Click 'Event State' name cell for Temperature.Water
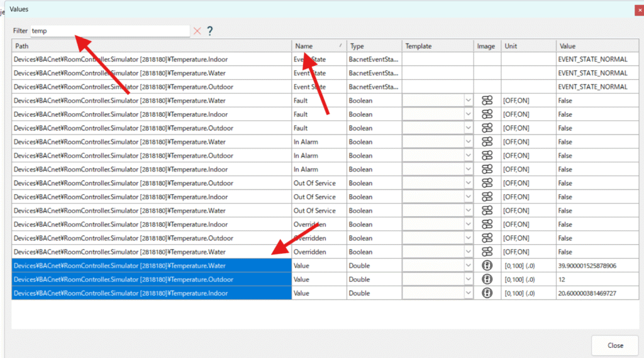 click(x=319, y=73)
